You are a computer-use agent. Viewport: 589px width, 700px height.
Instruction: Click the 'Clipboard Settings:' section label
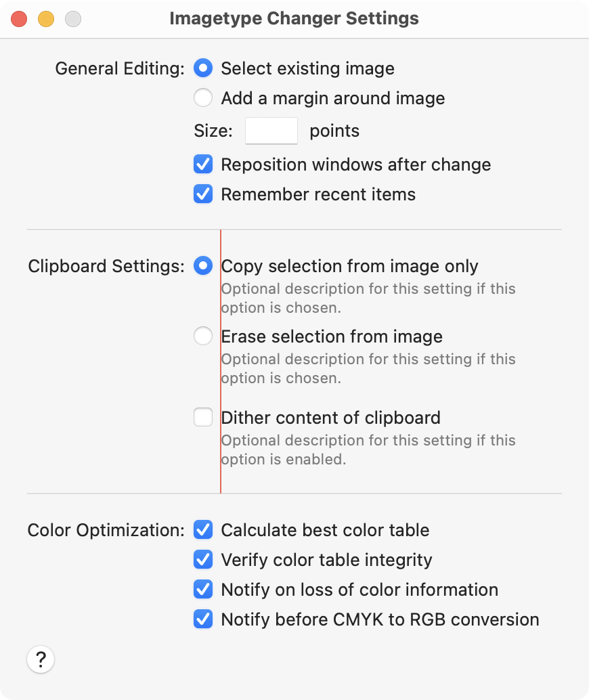point(106,266)
